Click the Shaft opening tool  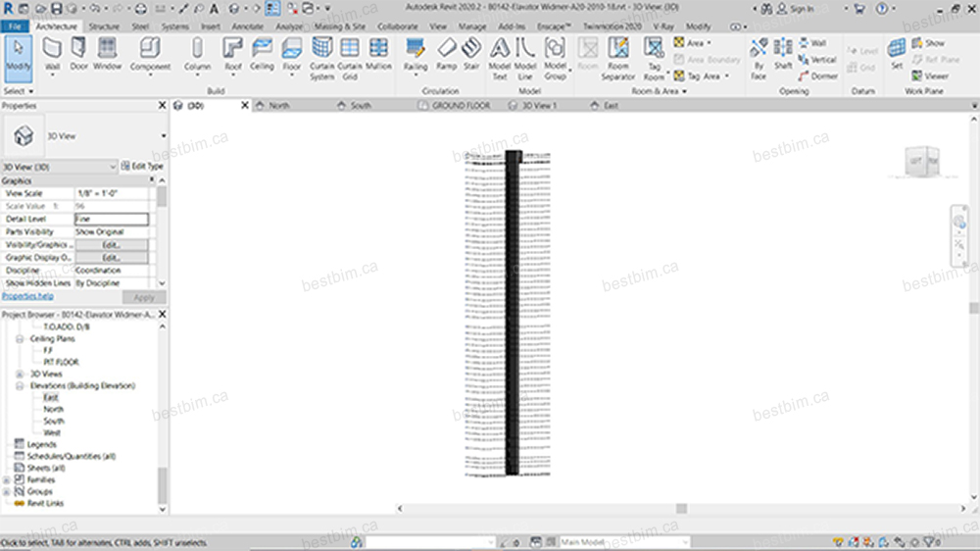point(783,52)
